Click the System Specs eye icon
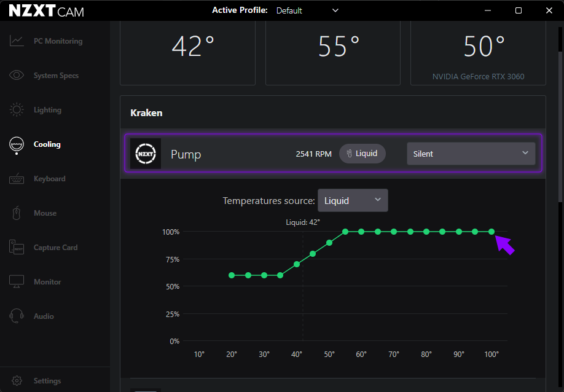This screenshot has height=392, width=564. pos(17,76)
